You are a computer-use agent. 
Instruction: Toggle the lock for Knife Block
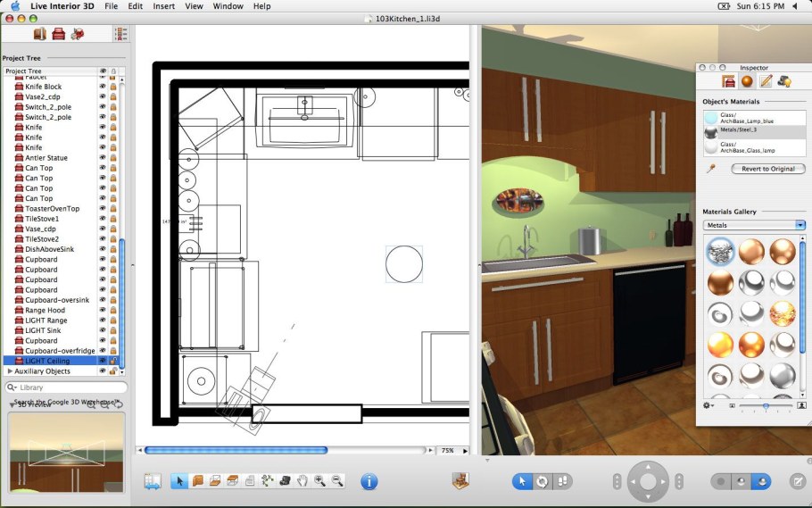(x=113, y=87)
